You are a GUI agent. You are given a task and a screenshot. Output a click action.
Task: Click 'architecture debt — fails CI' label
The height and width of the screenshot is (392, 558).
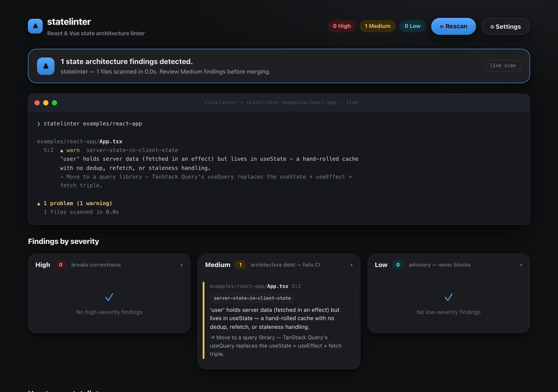click(285, 265)
